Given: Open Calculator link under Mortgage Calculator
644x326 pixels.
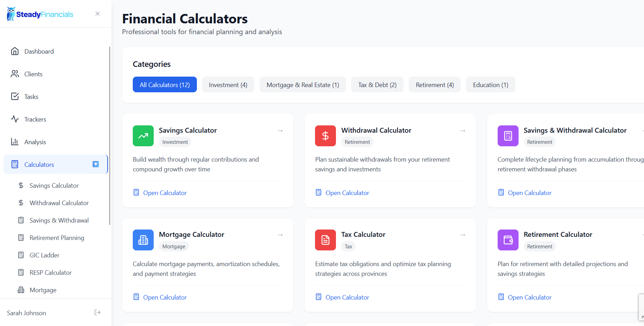Looking at the screenshot, I should [164, 297].
